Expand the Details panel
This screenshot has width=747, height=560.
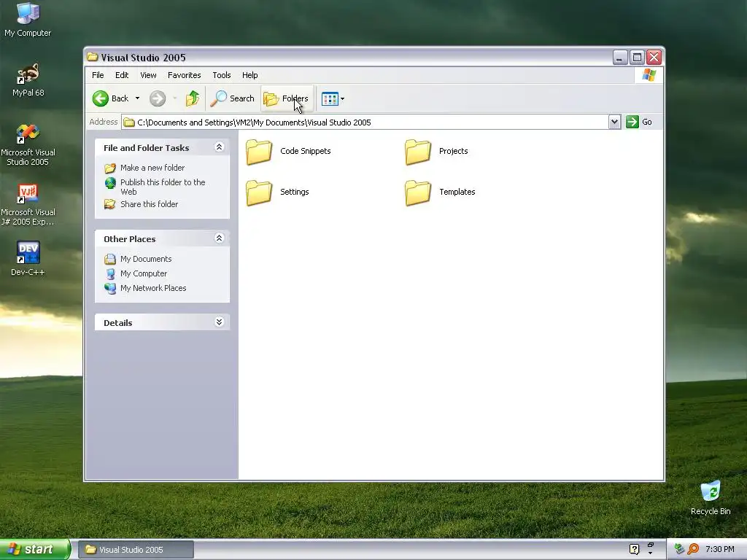pos(219,322)
